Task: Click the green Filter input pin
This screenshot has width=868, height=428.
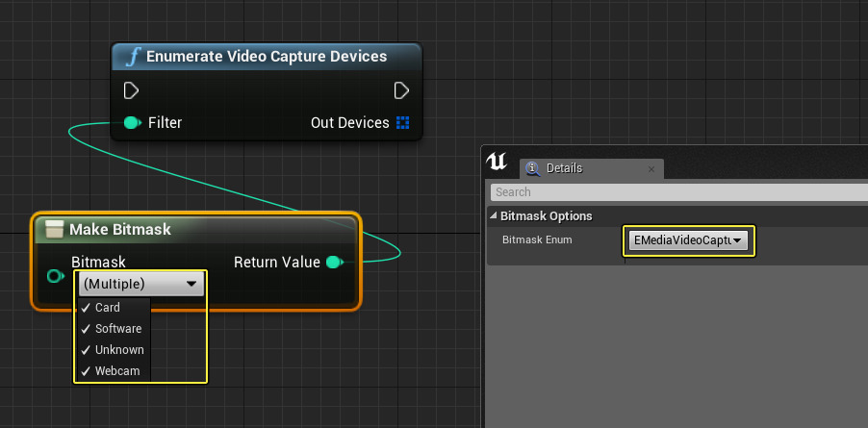Action: [x=133, y=123]
